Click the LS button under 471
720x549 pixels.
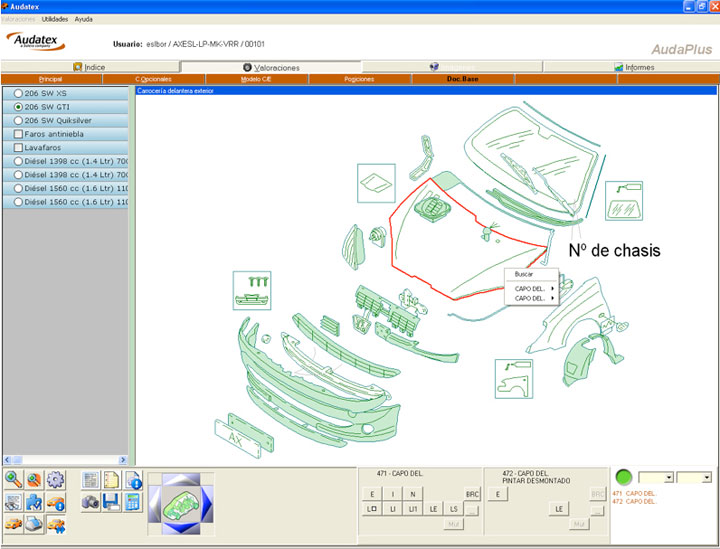(x=454, y=509)
